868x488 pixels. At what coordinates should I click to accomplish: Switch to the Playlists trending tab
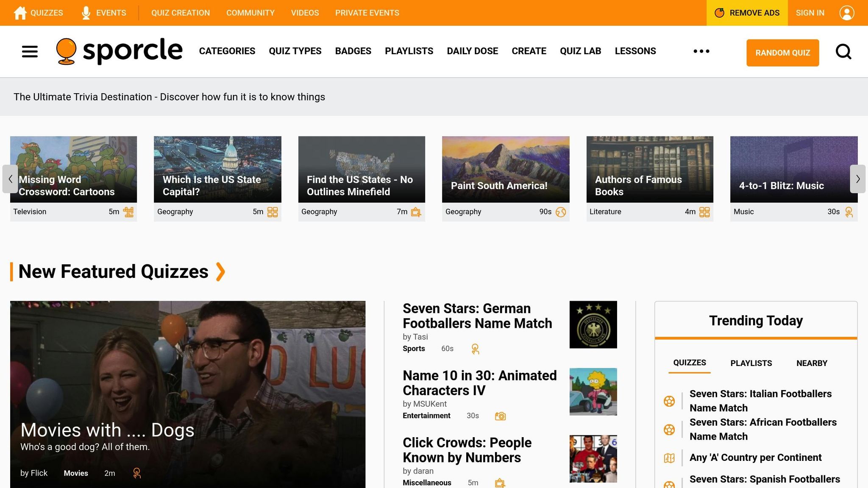click(751, 363)
